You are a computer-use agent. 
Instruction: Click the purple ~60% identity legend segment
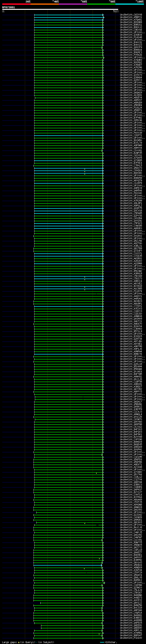click(73, 4)
